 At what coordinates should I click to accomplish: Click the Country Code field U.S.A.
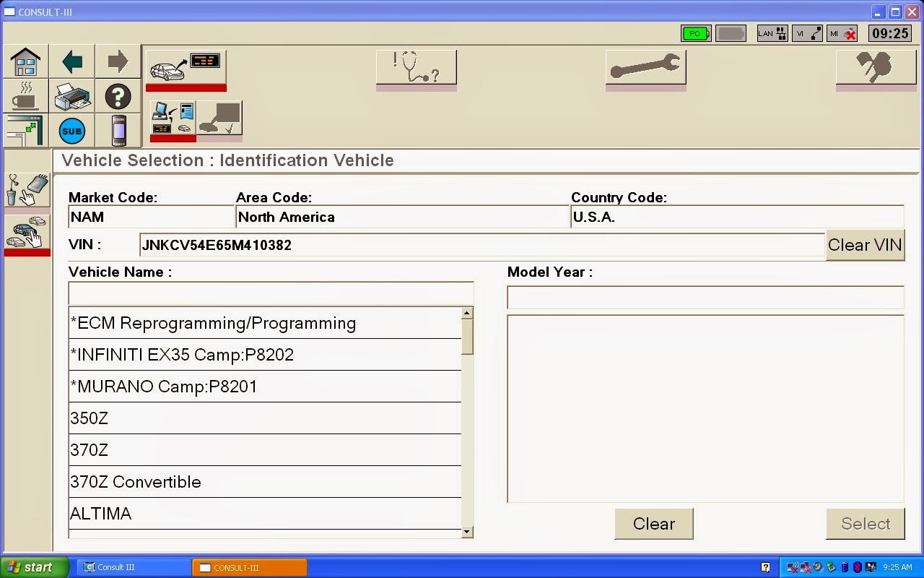(737, 217)
